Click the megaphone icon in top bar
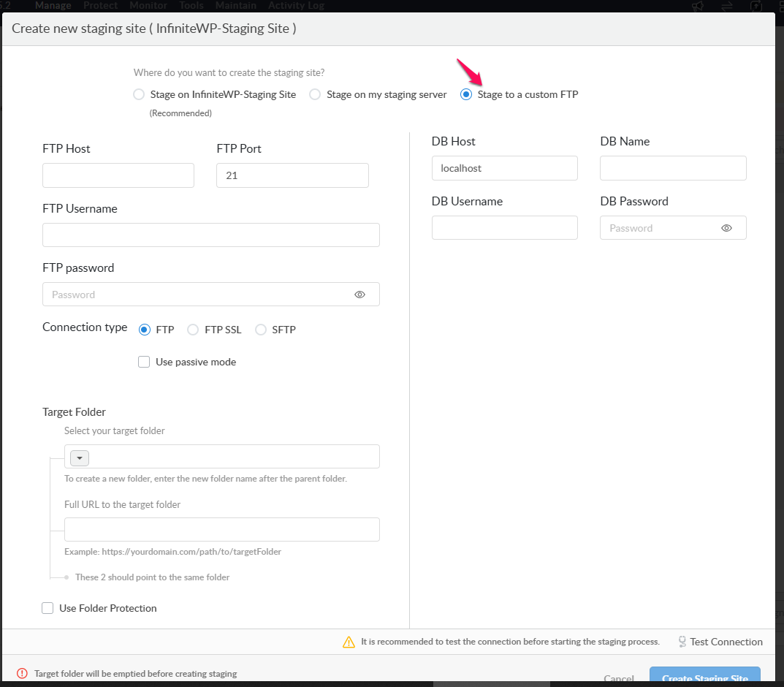784x687 pixels. coord(698,6)
